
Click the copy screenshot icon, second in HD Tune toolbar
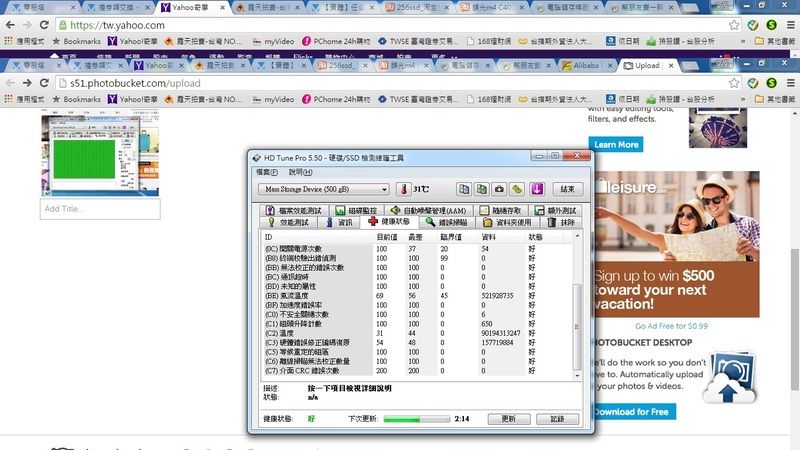coord(482,188)
